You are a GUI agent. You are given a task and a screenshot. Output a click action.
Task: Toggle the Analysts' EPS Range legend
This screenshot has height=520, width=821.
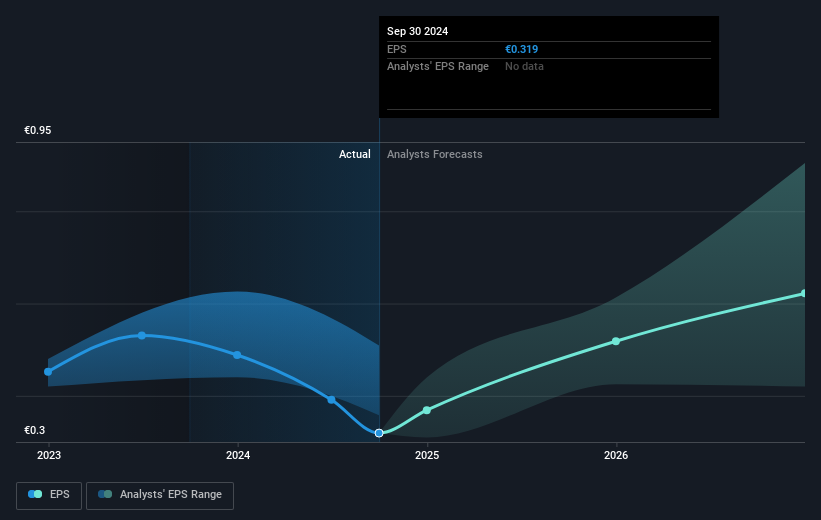point(160,495)
